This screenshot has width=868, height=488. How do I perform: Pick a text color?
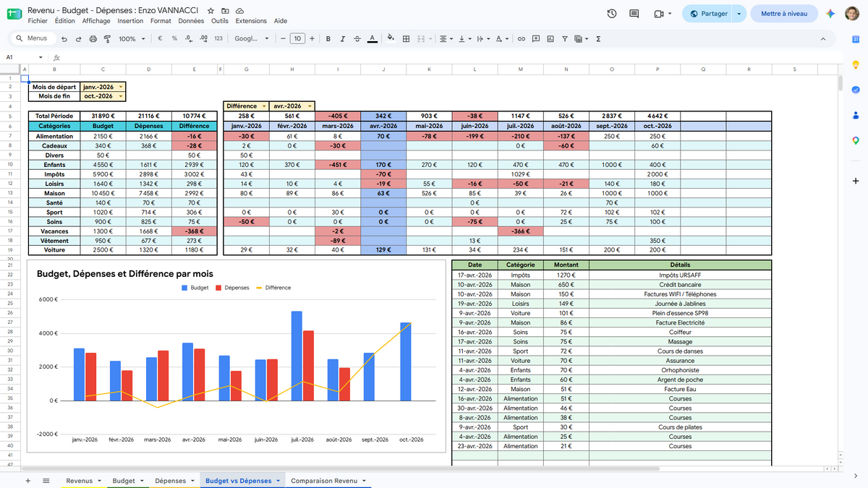coord(372,39)
